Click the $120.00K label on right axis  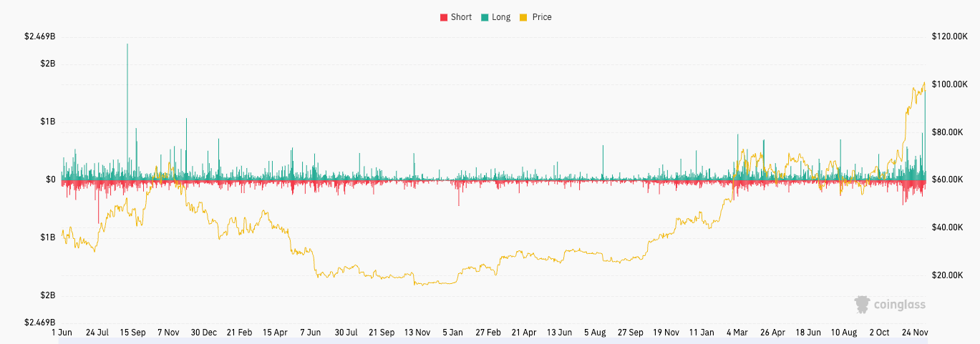coord(949,36)
